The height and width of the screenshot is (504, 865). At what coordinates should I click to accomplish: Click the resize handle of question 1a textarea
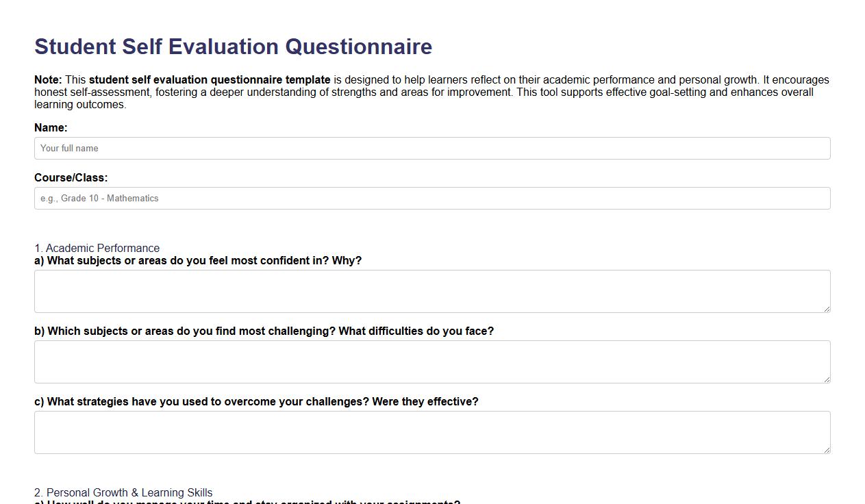tap(827, 308)
